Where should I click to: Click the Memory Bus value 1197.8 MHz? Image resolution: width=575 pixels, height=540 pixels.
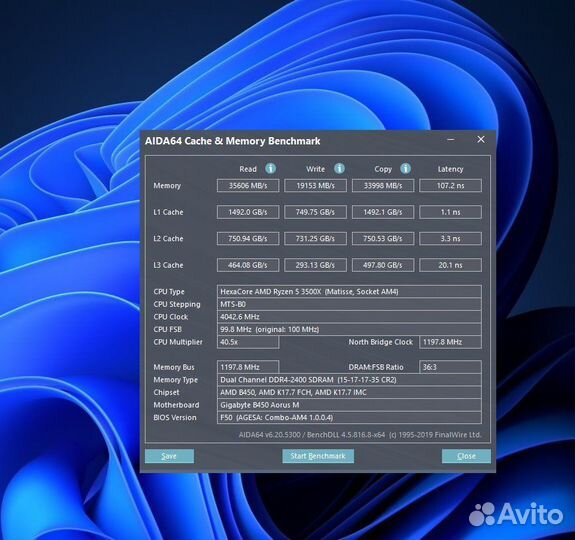248,367
